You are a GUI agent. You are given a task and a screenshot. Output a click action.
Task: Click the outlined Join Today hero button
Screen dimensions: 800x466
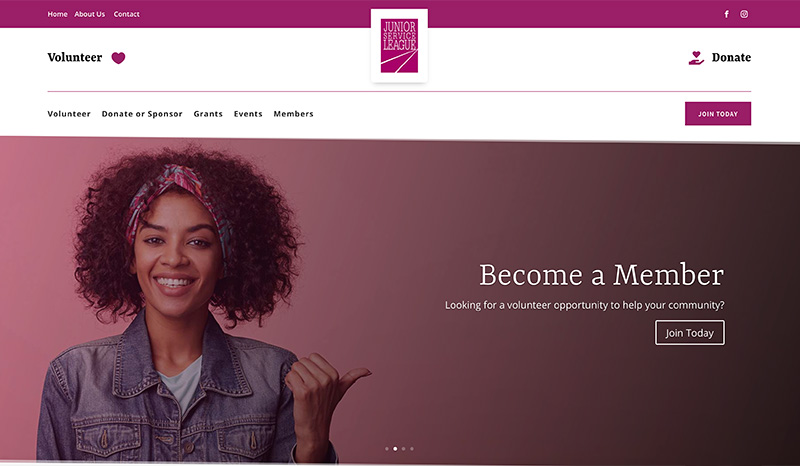pyautogui.click(x=690, y=333)
